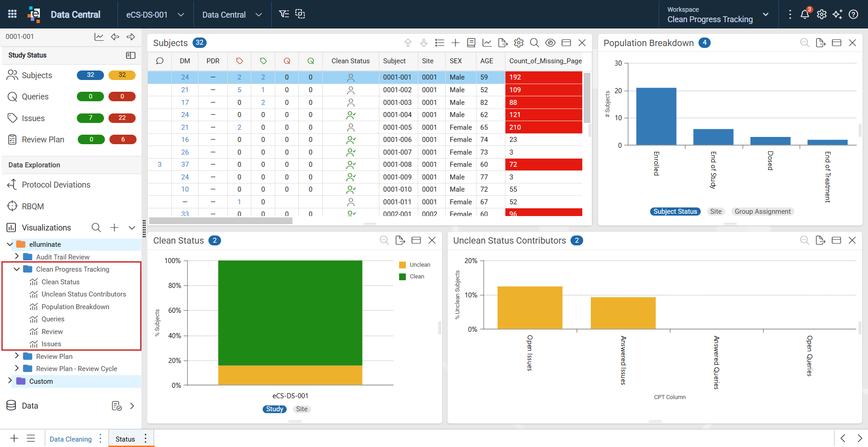Image resolution: width=868 pixels, height=447 pixels.
Task: Expand the Data section arrow
Action: [132, 406]
